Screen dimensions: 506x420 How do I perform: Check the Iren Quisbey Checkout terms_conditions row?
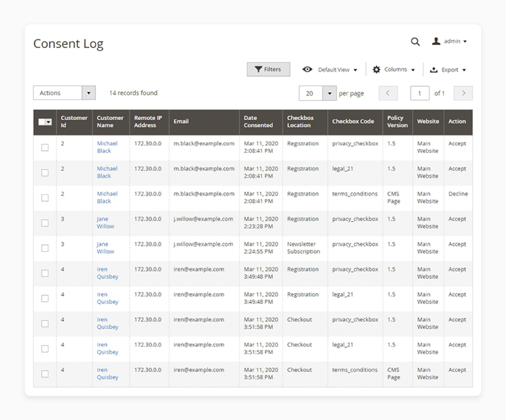tap(45, 374)
